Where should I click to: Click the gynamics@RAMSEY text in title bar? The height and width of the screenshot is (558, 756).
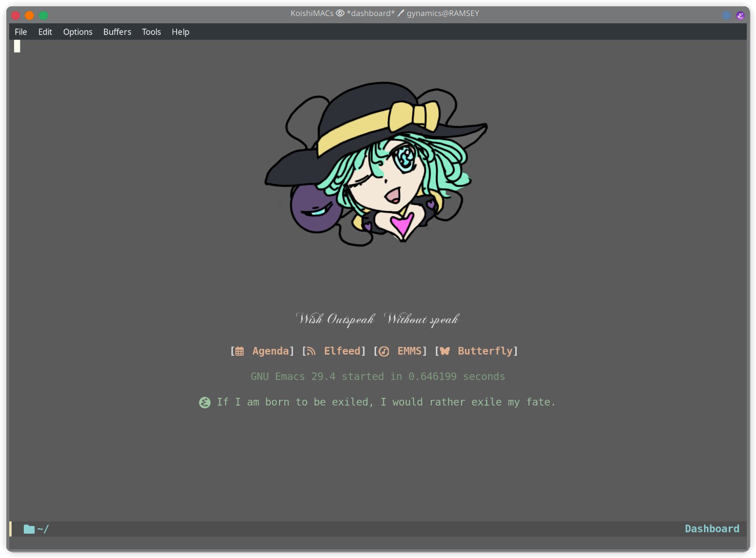pos(443,13)
